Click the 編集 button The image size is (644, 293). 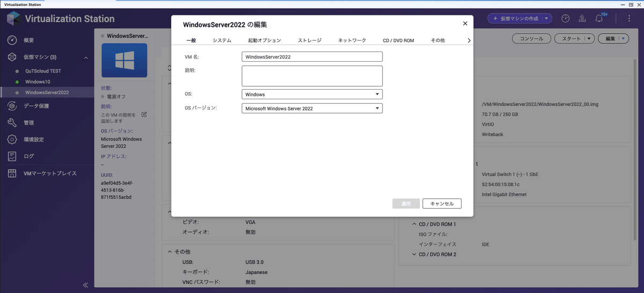click(610, 38)
